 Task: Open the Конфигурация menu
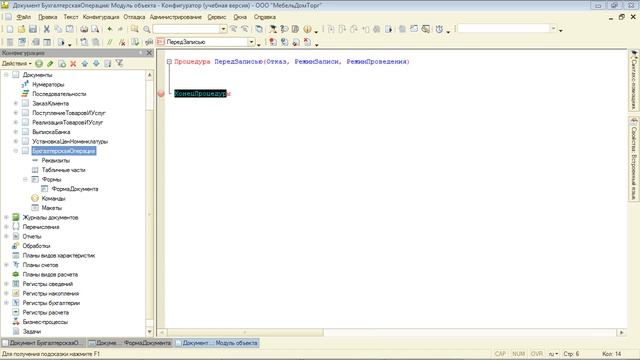click(x=101, y=17)
